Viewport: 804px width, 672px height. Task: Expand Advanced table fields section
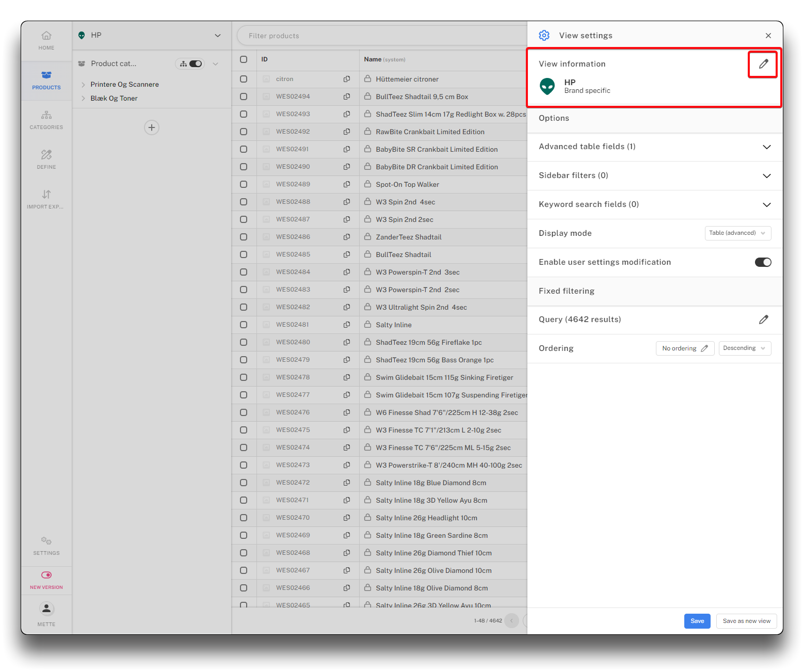[x=766, y=147]
